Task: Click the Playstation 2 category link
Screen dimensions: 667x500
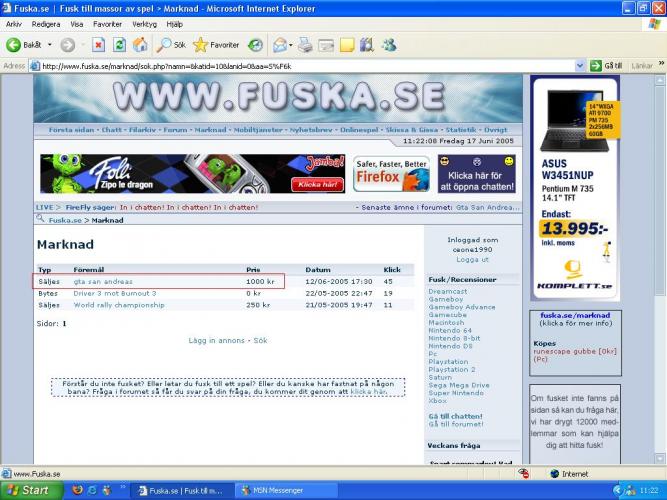Action: click(x=452, y=369)
